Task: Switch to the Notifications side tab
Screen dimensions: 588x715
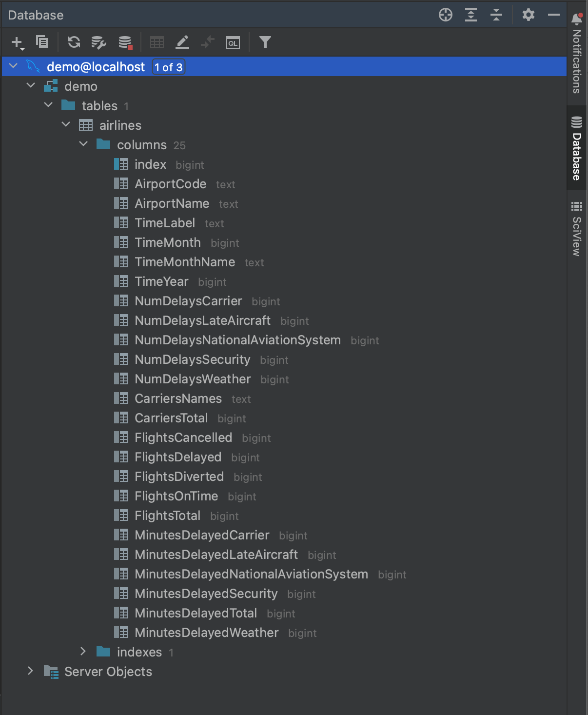Action: [x=577, y=53]
